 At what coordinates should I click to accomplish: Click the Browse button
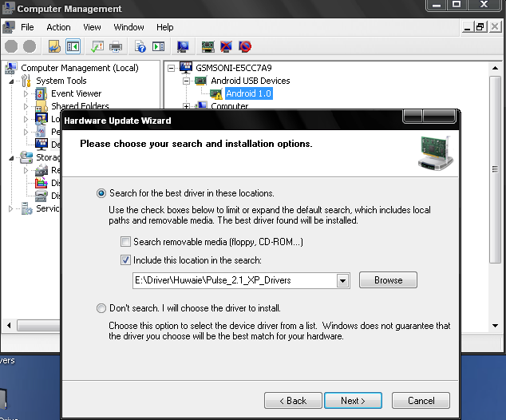388,280
